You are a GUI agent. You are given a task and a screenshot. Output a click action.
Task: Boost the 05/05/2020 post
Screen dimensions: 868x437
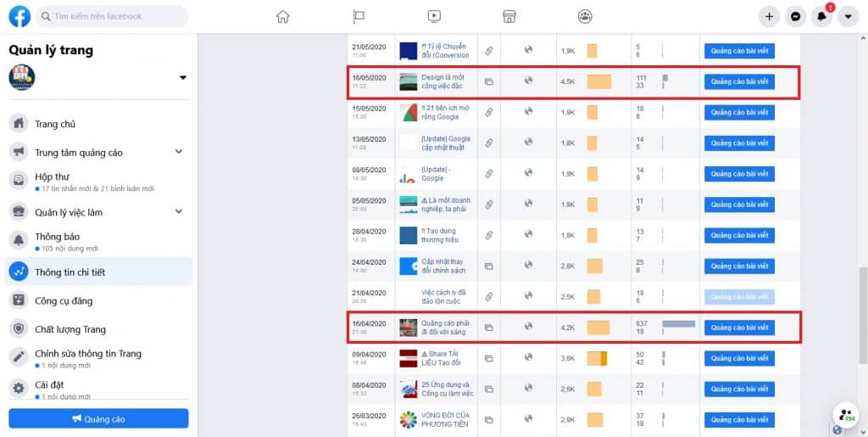739,204
